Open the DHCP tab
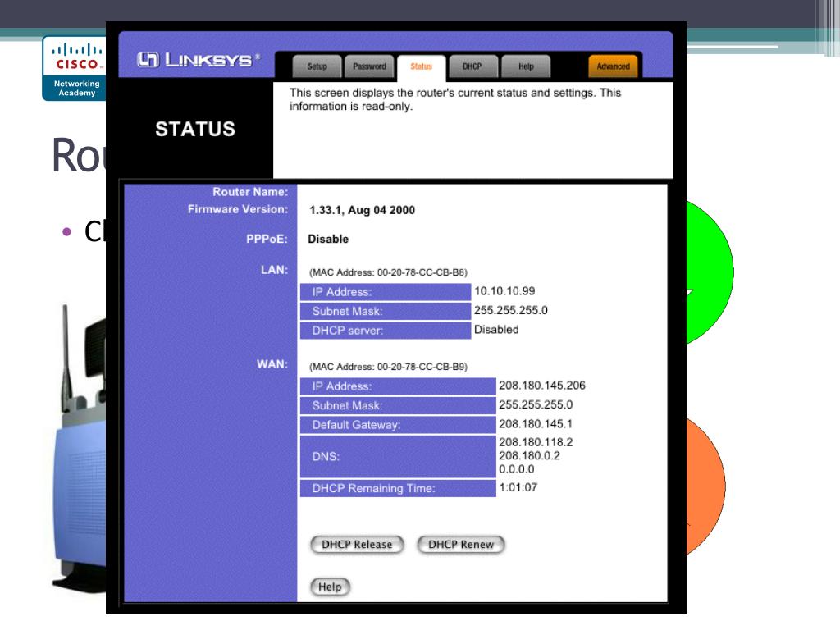This screenshot has width=840, height=630. click(x=472, y=66)
